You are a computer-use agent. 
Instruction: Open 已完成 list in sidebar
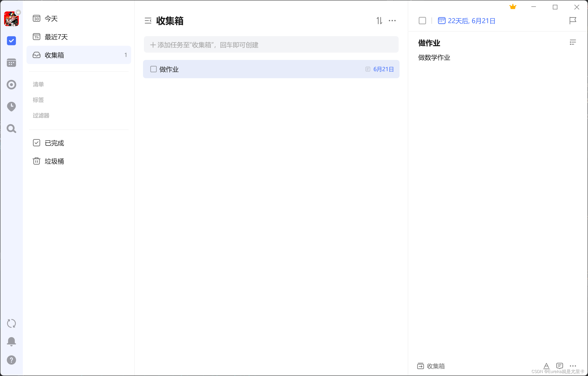tap(54, 143)
